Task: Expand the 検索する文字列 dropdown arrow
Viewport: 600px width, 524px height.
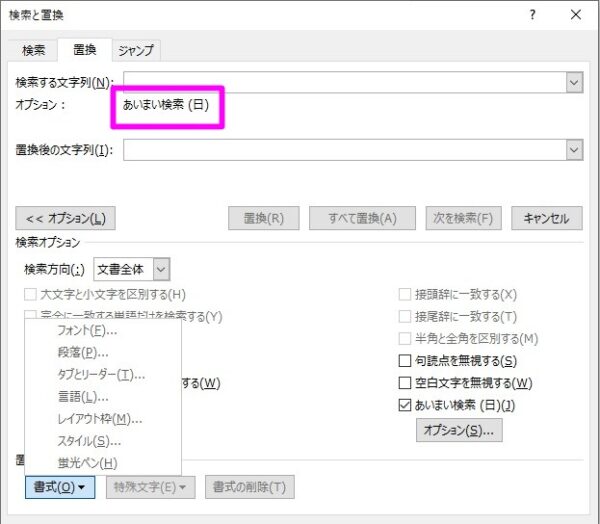Action: (574, 82)
